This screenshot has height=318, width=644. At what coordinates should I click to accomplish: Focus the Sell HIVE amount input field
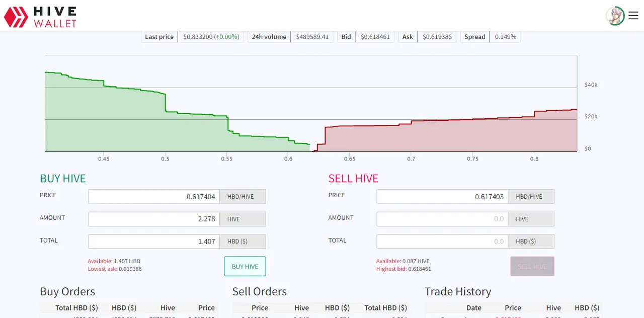pyautogui.click(x=442, y=219)
